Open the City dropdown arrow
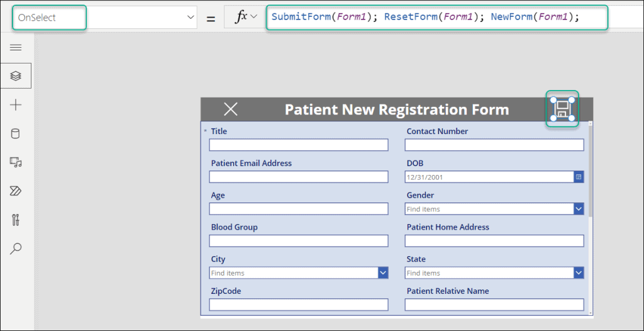 [x=383, y=272]
